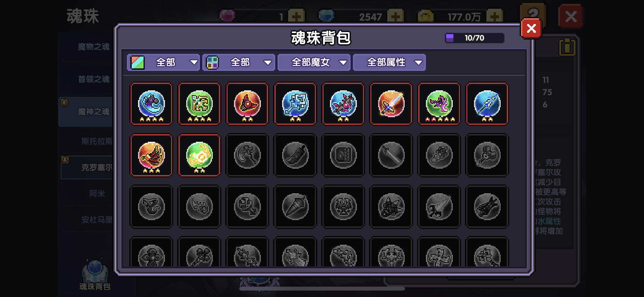Select the green orb with purple creature

pyautogui.click(x=439, y=104)
